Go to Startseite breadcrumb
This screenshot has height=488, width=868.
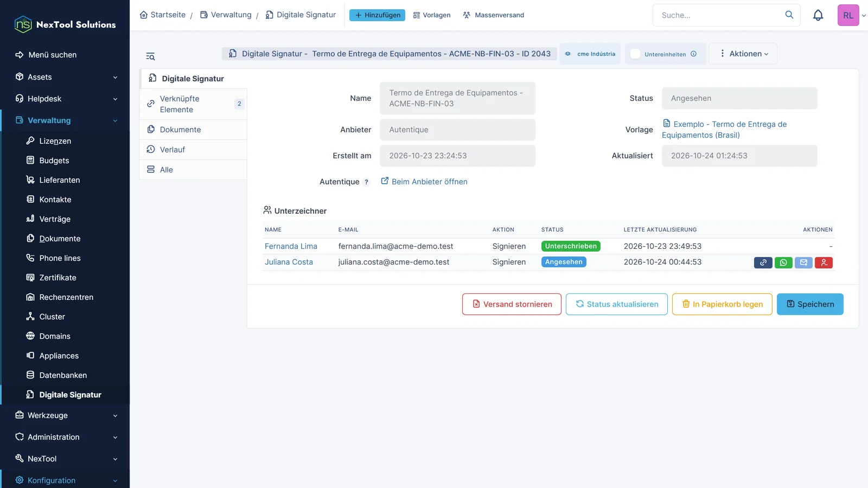click(163, 15)
